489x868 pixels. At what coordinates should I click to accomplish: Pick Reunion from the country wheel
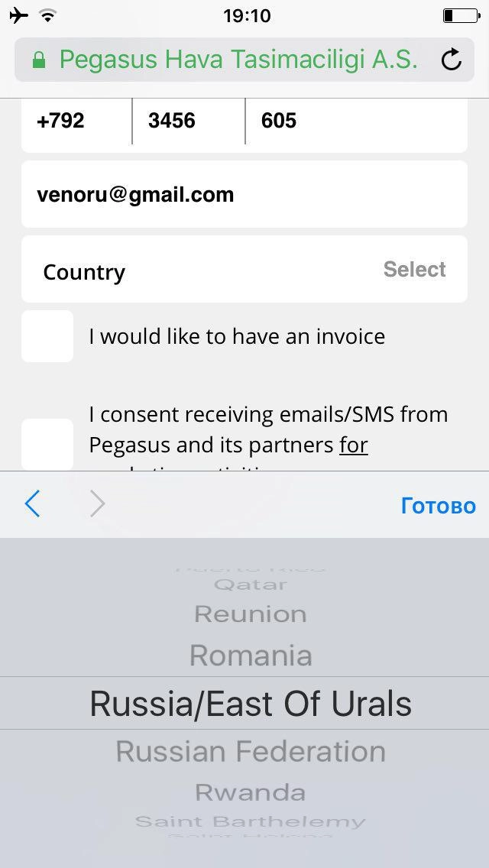point(251,614)
